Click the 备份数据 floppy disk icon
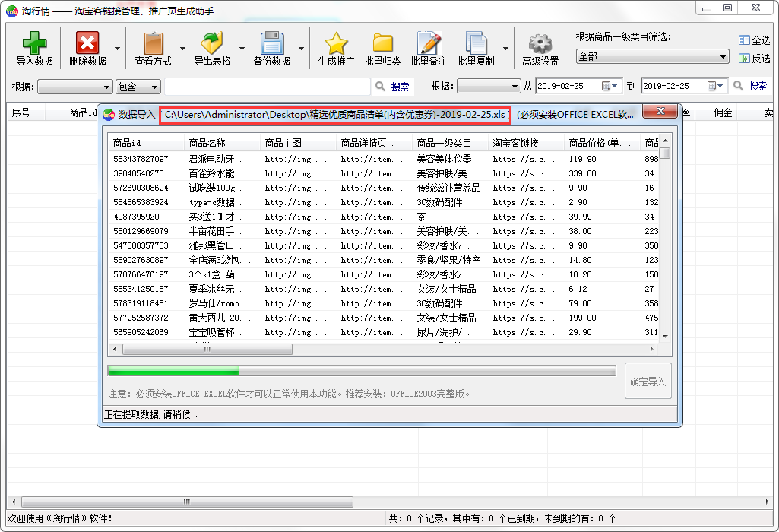Image resolution: width=779 pixels, height=532 pixels. pyautogui.click(x=271, y=43)
